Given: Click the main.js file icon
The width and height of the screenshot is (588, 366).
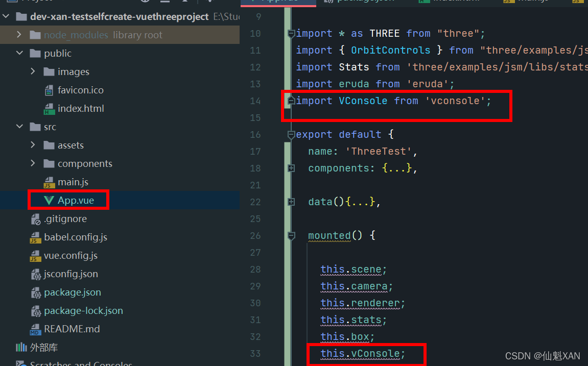Looking at the screenshot, I should click(x=49, y=182).
